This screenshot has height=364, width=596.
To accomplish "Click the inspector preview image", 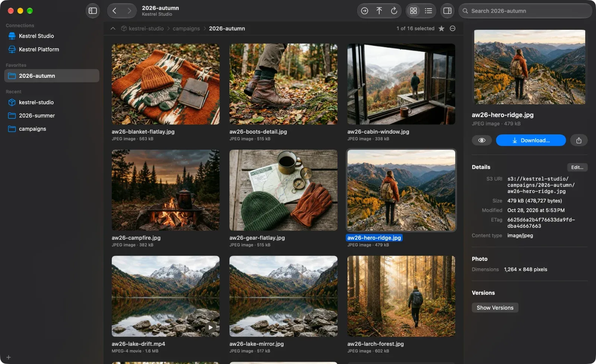I will 529,67.
